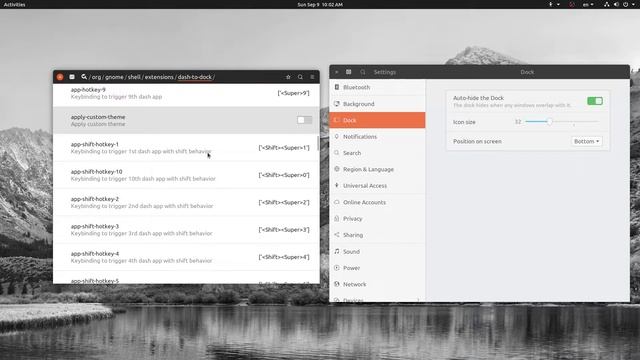Image resolution: width=640 pixels, height=360 pixels.
Task: Click the Bluetooth icon in the Settings sidebar
Action: pos(337,87)
